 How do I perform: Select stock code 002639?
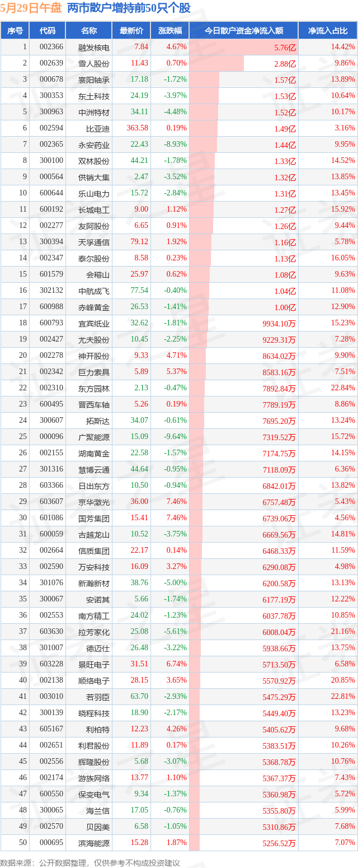coord(51,63)
